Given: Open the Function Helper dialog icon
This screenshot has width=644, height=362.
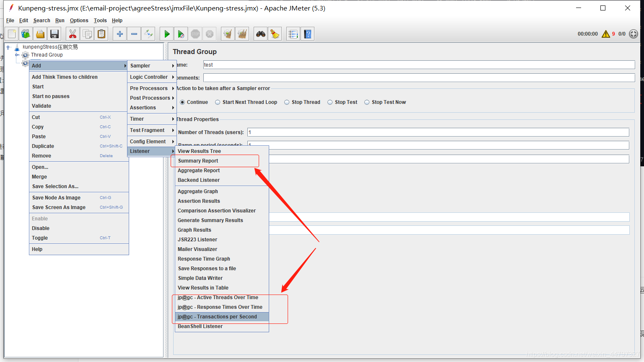Looking at the screenshot, I should click(293, 34).
